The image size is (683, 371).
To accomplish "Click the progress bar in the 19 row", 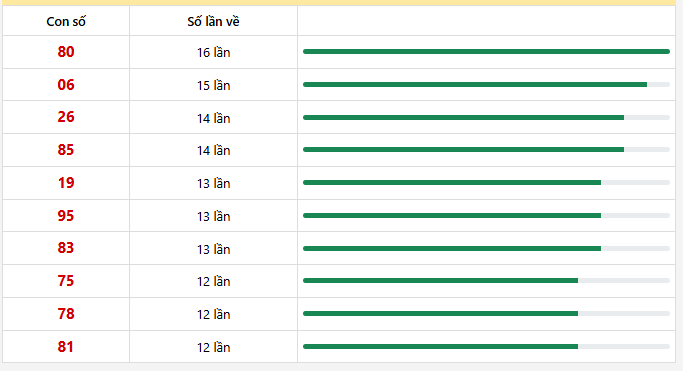I will tap(486, 182).
